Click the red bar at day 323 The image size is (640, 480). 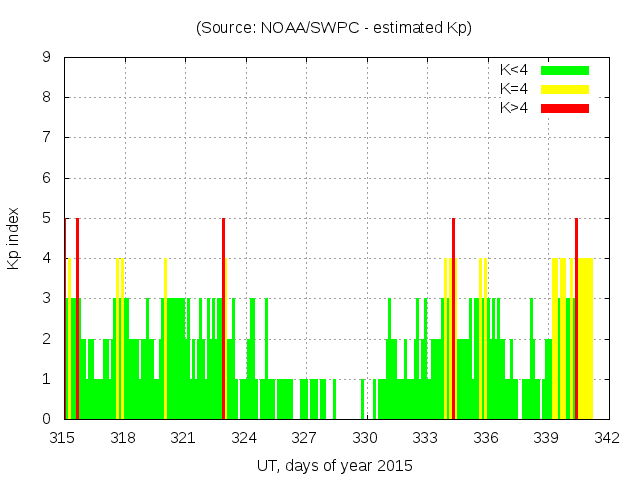223,318
